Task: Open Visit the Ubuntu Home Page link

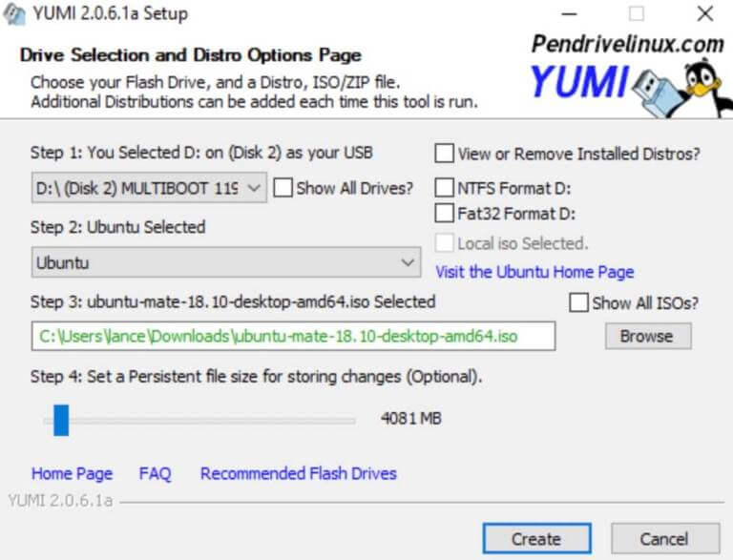Action: 534,272
